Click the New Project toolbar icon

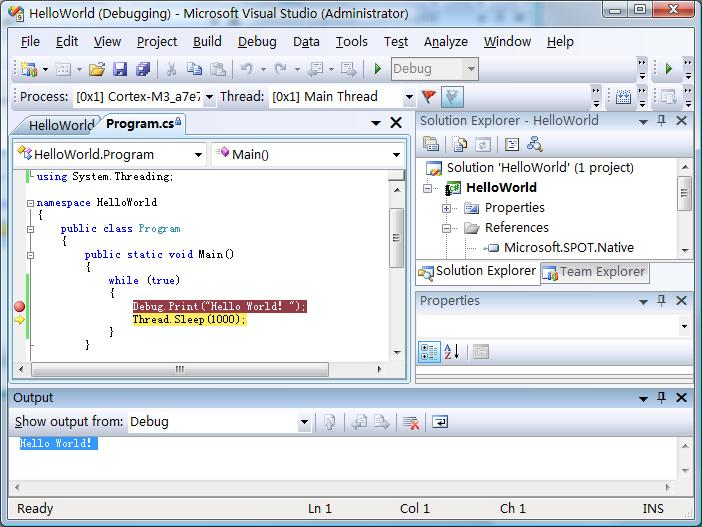pos(30,69)
